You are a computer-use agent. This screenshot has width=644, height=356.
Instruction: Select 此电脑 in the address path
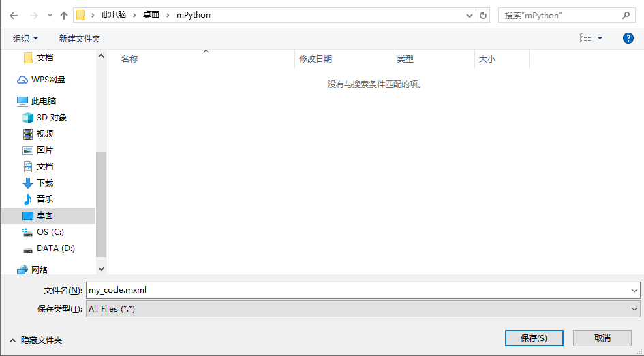click(114, 15)
